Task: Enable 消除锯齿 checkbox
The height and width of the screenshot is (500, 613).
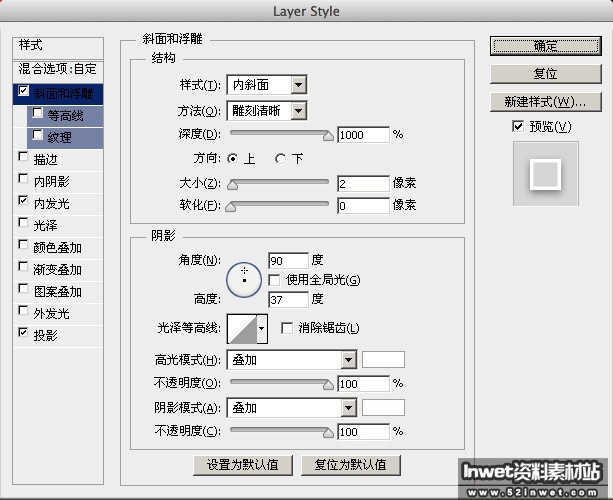Action: tap(287, 328)
